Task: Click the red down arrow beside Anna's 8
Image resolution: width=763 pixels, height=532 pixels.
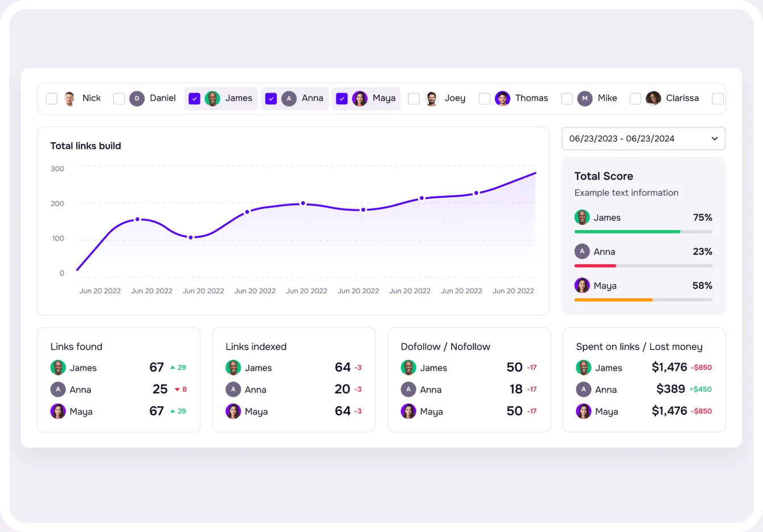Action: (x=177, y=390)
